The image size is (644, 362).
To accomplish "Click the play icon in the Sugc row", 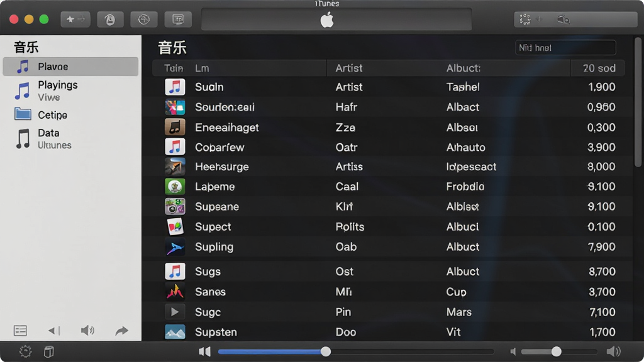I will 175,312.
